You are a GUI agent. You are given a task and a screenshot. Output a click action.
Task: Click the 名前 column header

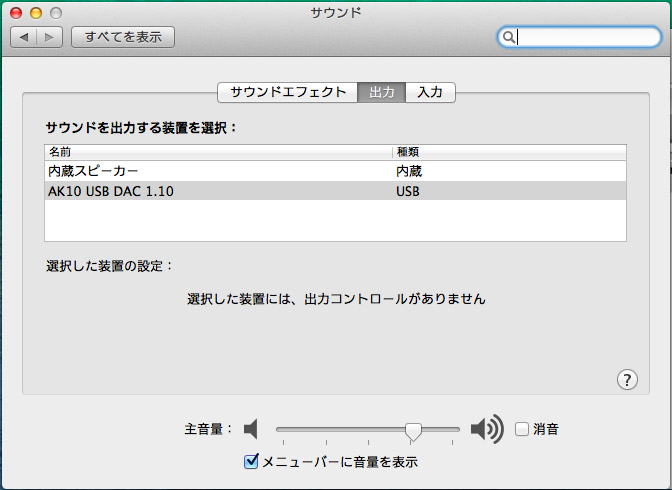tap(218, 152)
